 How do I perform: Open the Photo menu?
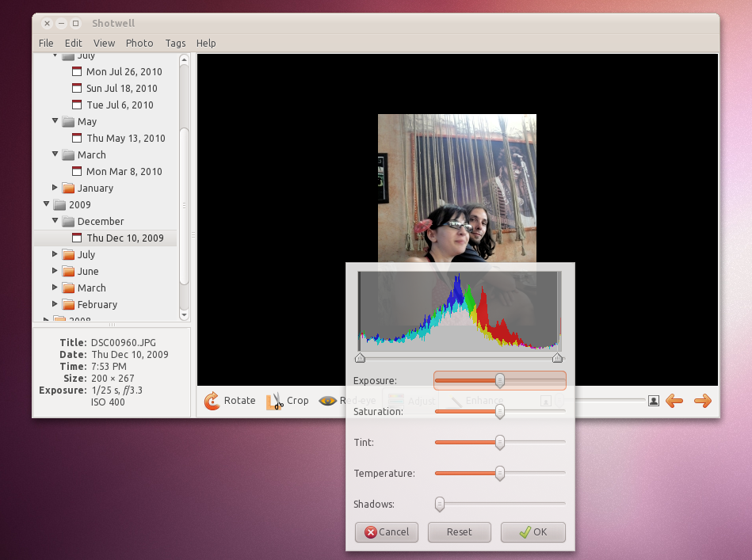[x=139, y=43]
